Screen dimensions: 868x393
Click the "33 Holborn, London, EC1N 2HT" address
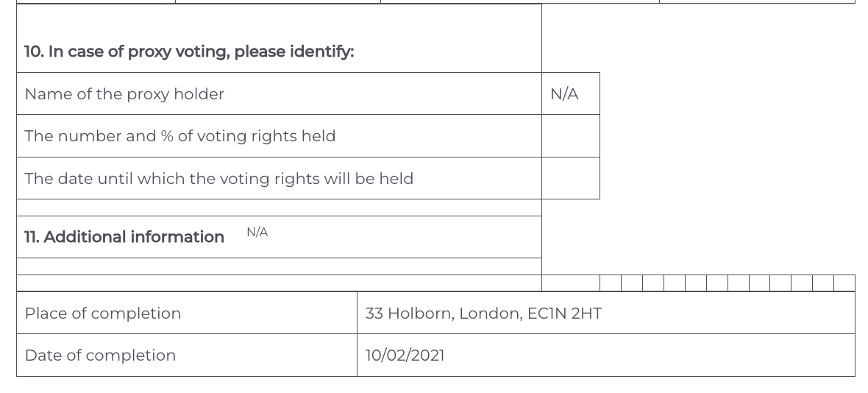[x=483, y=314]
